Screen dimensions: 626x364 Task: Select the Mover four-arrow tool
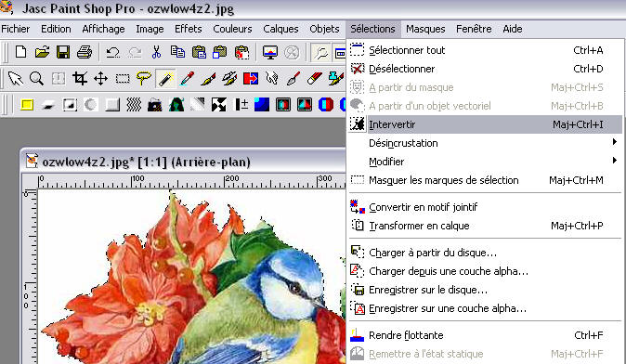coord(100,79)
